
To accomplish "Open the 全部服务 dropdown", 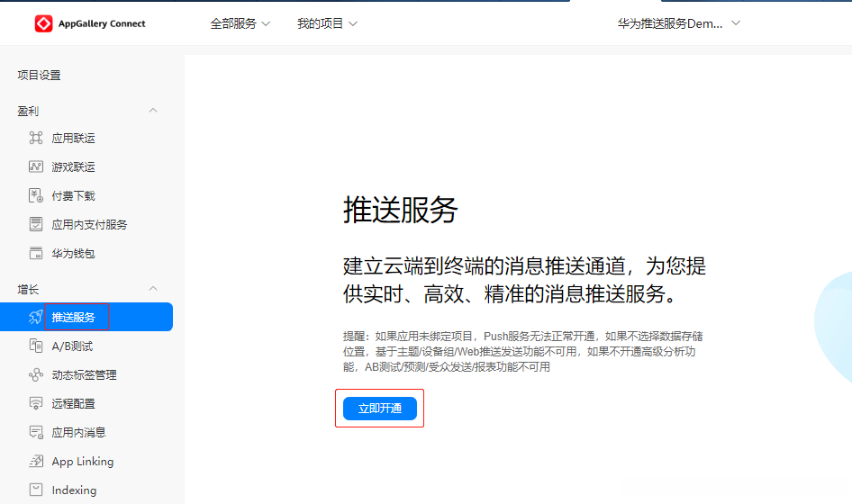I will pos(240,23).
